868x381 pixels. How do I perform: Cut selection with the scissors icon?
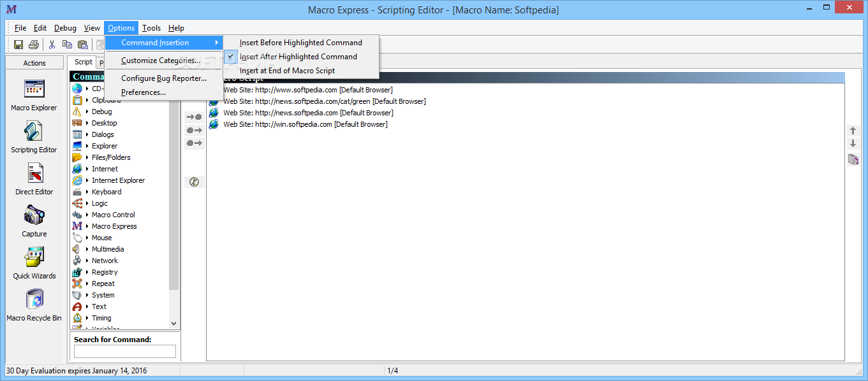[x=52, y=45]
